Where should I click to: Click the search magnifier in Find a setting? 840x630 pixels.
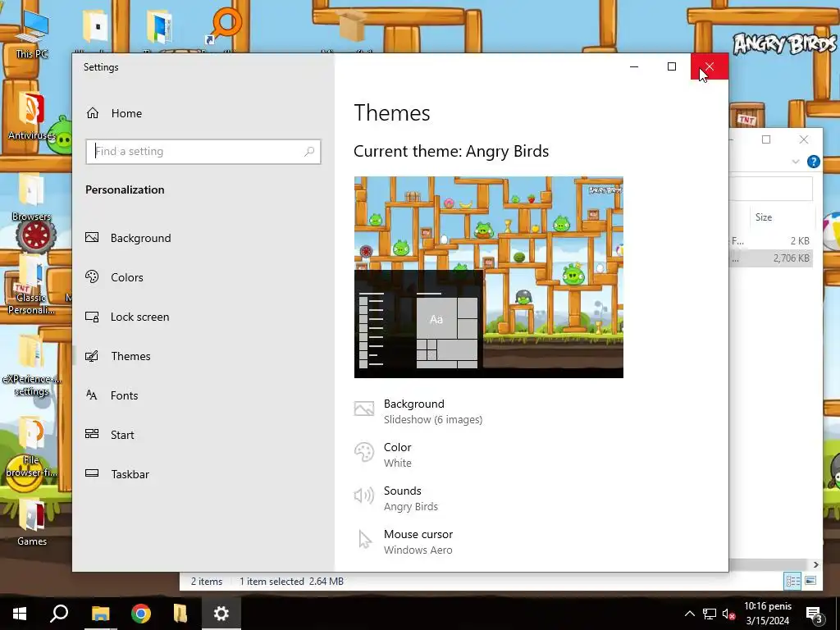coord(309,152)
